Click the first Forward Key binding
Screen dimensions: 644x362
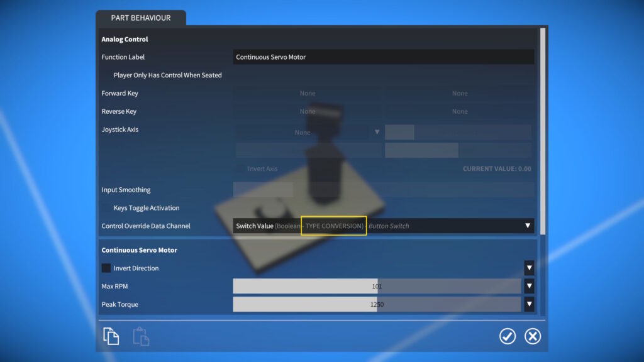coord(308,94)
